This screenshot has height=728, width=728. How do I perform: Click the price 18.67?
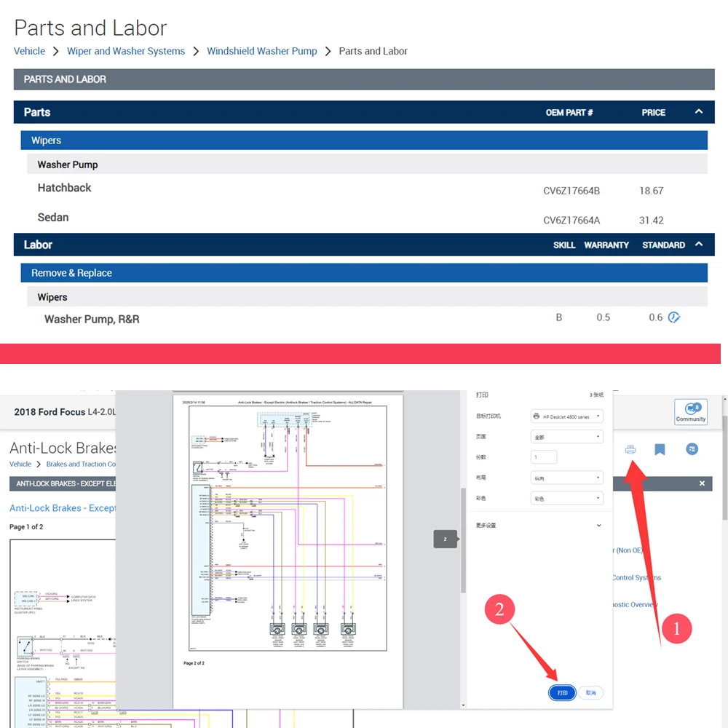(651, 191)
